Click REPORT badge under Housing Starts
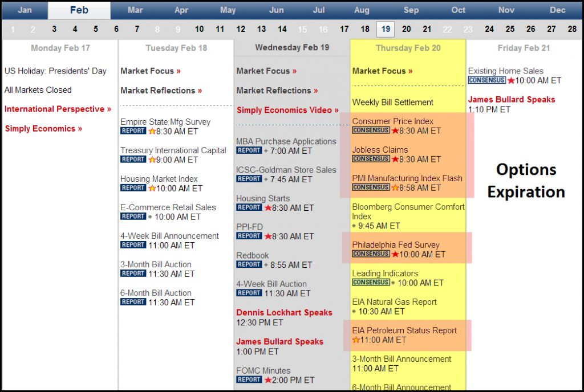 (x=249, y=207)
